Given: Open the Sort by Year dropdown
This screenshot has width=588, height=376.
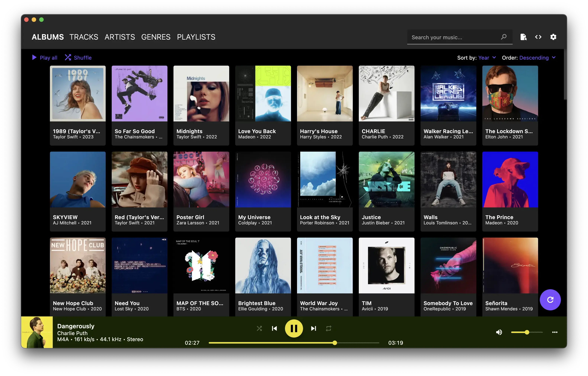Looking at the screenshot, I should tap(487, 58).
